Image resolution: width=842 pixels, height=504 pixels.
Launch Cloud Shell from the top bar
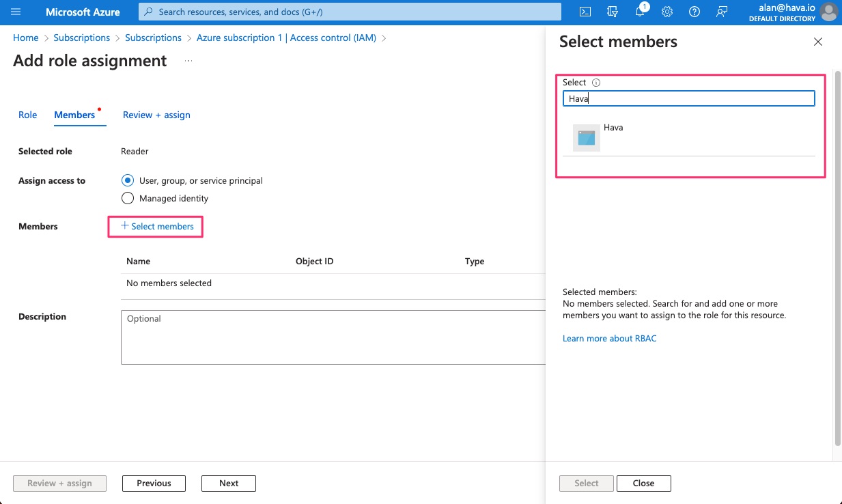click(x=585, y=12)
